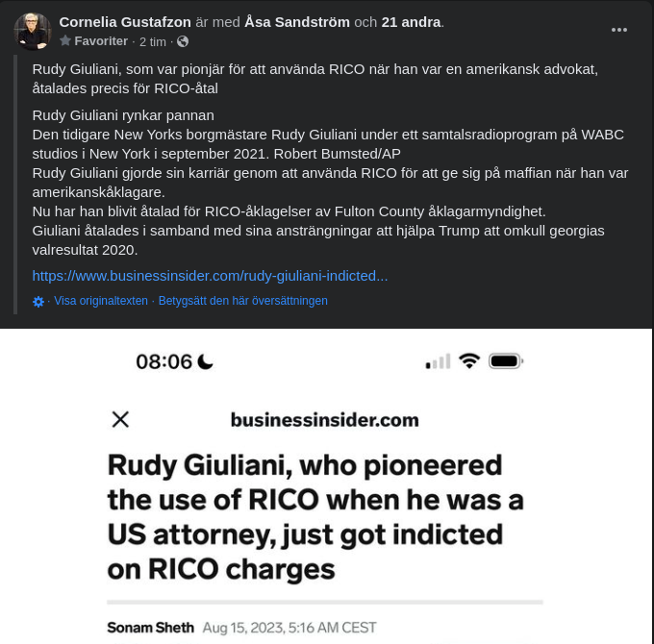Screen dimensions: 654x644
Task: Open Cornelia Gustafzon's profile picture
Action: 33,32
